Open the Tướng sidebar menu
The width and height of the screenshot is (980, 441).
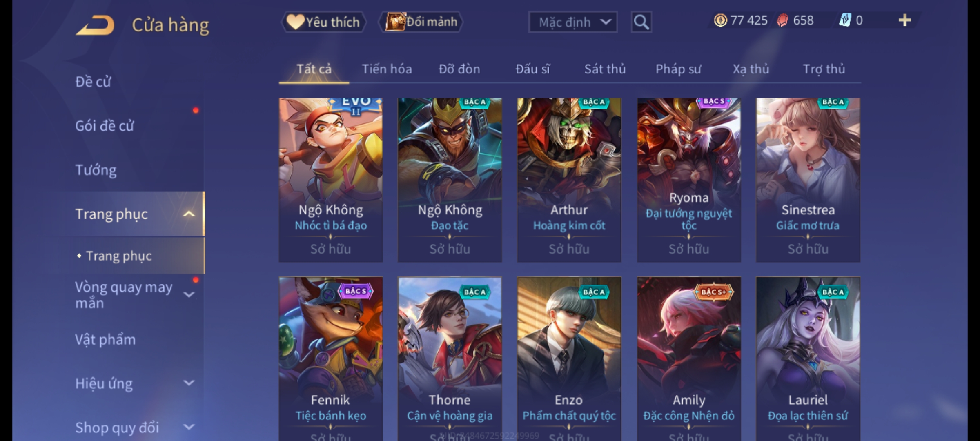pos(96,170)
